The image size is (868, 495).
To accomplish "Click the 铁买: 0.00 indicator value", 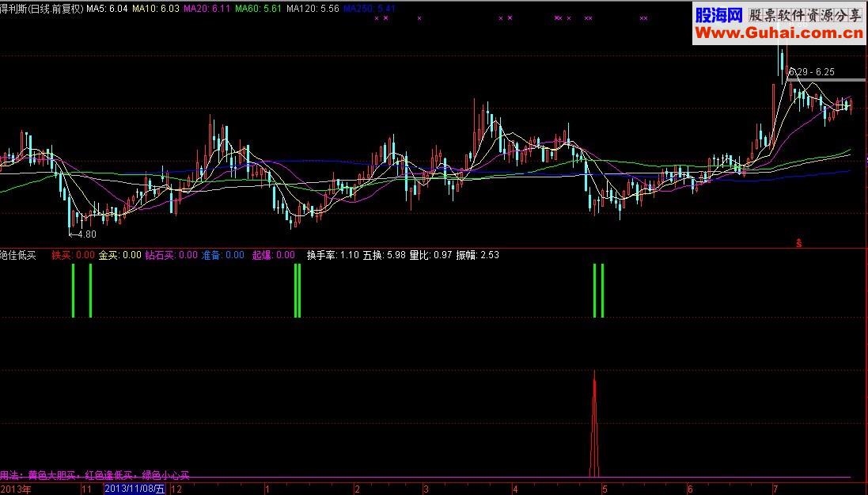I will click(x=73, y=255).
